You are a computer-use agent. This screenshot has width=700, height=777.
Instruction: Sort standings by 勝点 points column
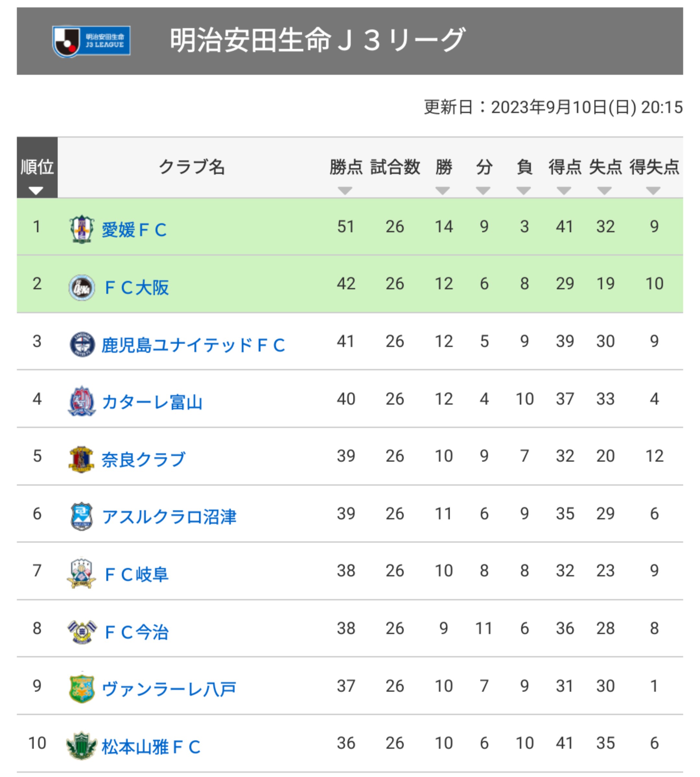(345, 174)
